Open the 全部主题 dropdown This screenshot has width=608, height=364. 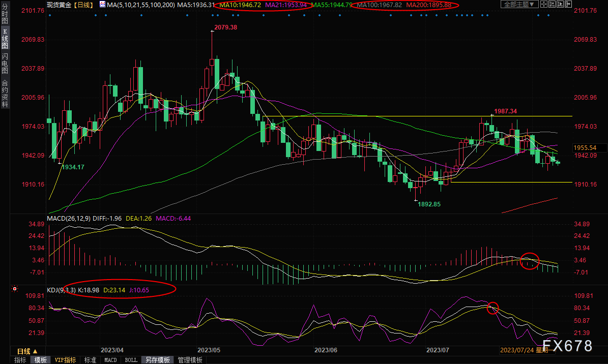click(x=519, y=5)
